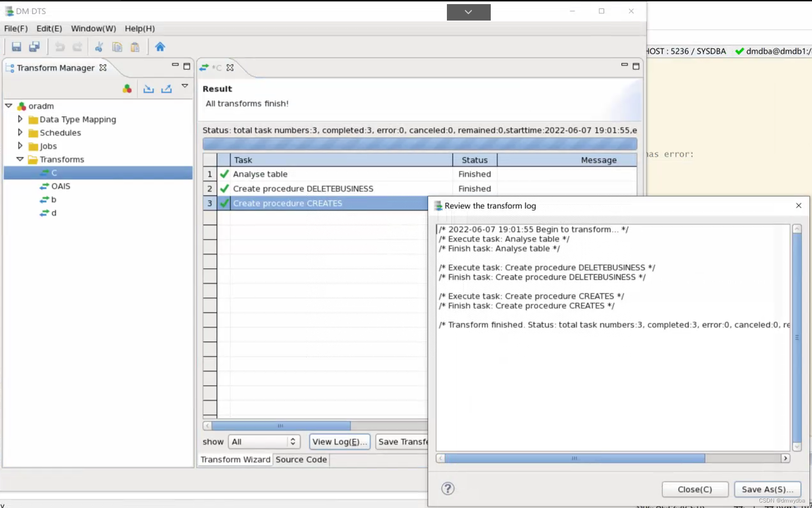Expand the Jobs folder

[x=20, y=145]
